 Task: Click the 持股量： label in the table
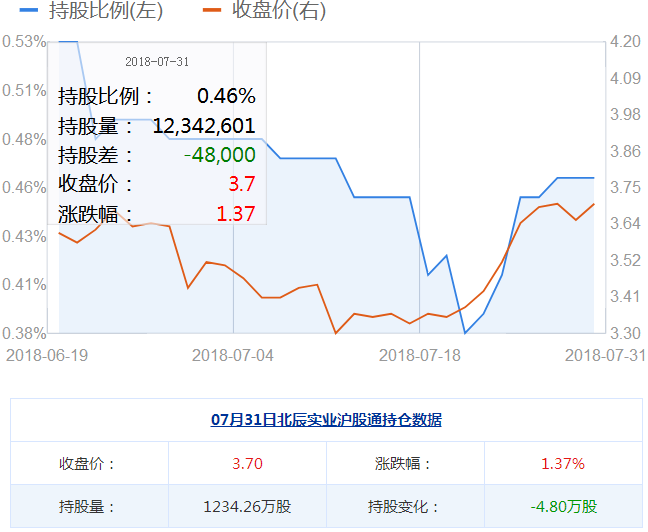pyautogui.click(x=87, y=506)
